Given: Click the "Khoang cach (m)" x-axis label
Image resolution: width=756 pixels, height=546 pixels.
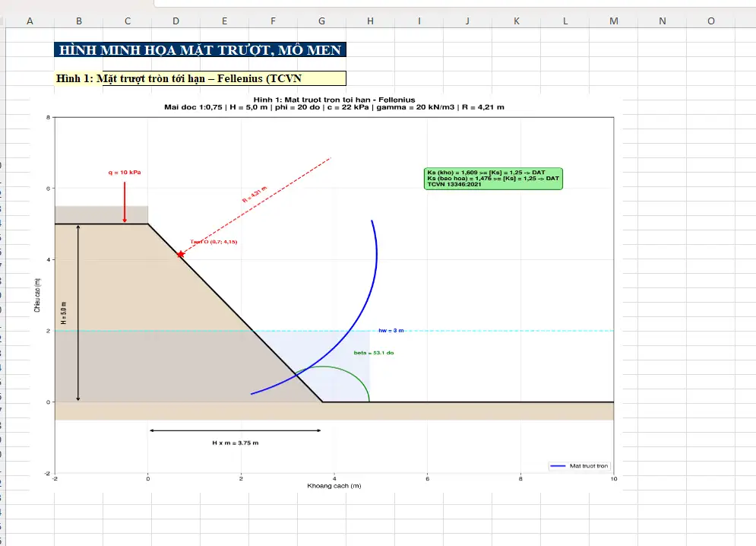Looking at the screenshot, I should tap(334, 486).
